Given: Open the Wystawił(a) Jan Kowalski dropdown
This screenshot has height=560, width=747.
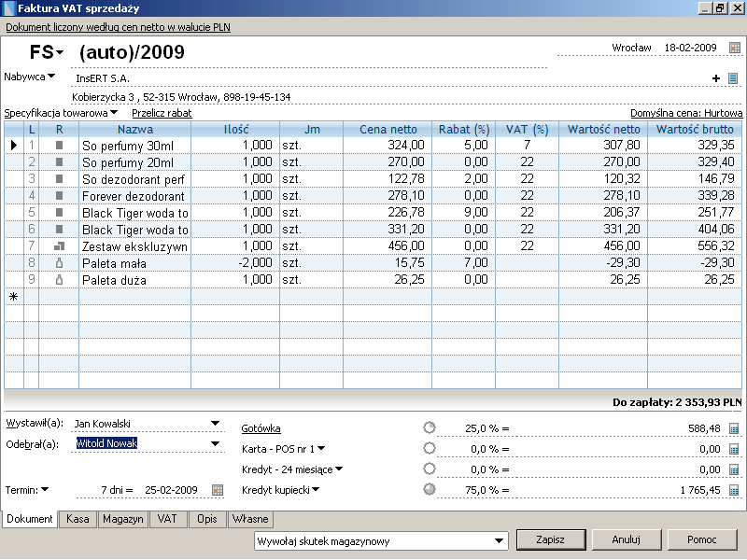Looking at the screenshot, I should coord(215,424).
